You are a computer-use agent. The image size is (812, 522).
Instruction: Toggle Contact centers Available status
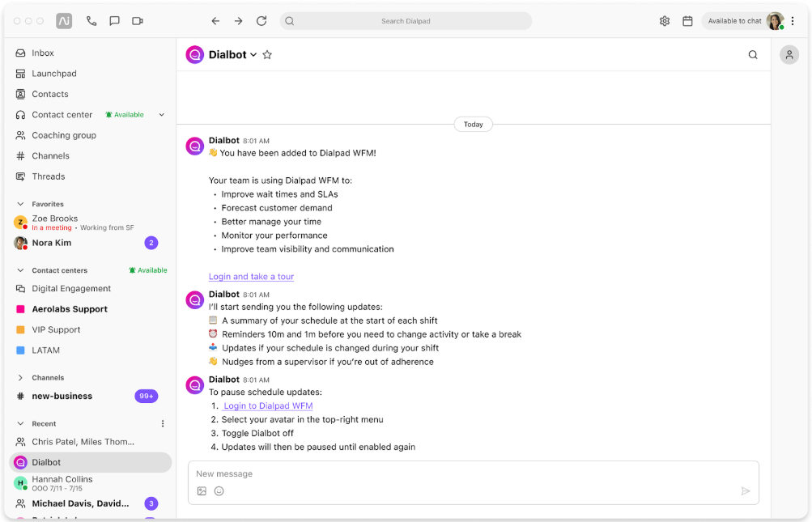(148, 270)
